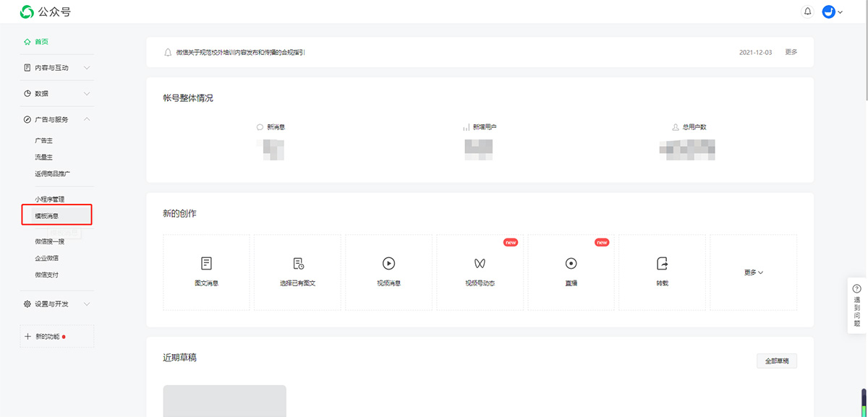Click the 全部草稿 button
The width and height of the screenshot is (868, 417).
point(776,361)
